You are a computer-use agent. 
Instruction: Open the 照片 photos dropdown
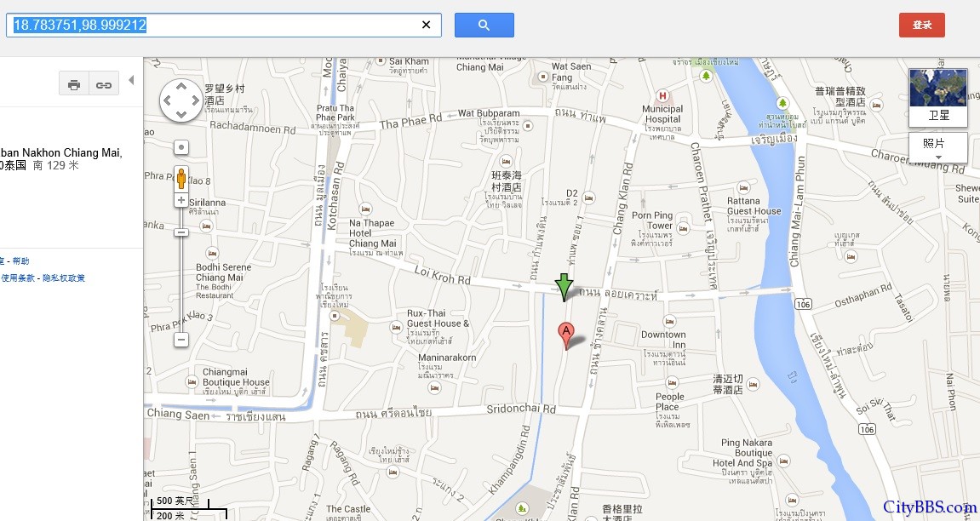pyautogui.click(x=938, y=147)
